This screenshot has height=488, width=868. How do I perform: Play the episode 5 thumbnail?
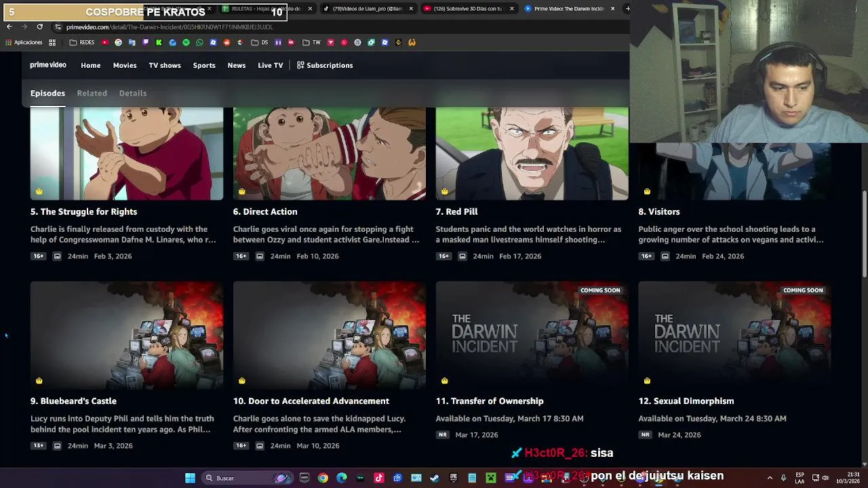(x=126, y=153)
